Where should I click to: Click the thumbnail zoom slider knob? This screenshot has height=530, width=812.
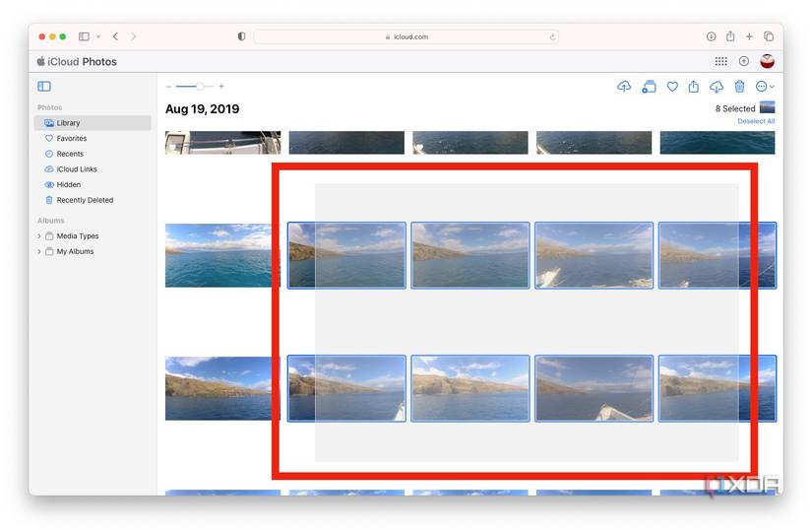[x=200, y=87]
